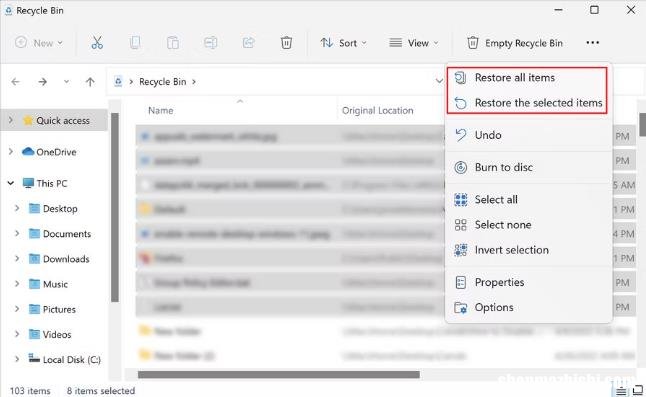Open Properties from the menu
This screenshot has width=646, height=397.
point(529,282)
